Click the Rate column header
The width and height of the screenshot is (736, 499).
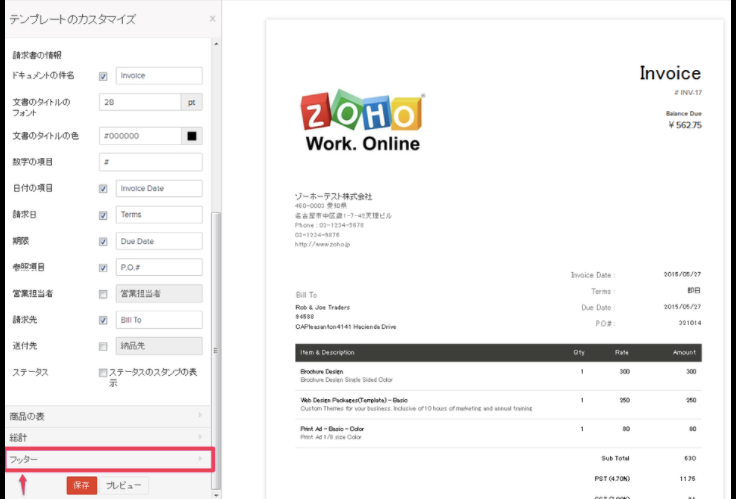(621, 353)
